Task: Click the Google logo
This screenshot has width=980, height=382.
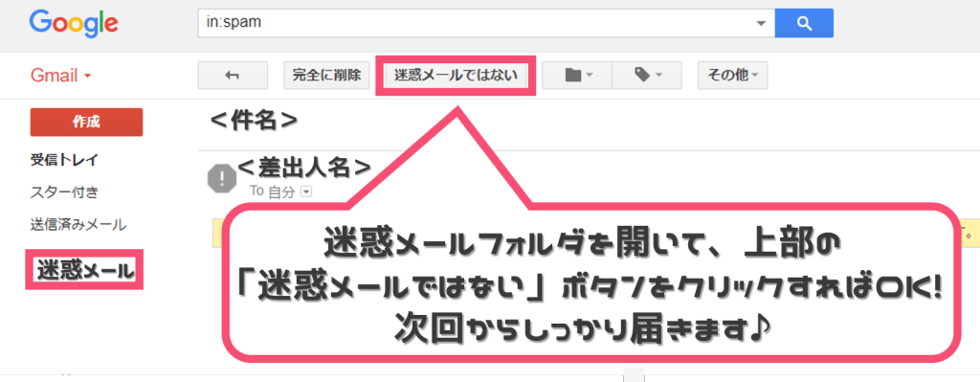Action: pos(73,23)
